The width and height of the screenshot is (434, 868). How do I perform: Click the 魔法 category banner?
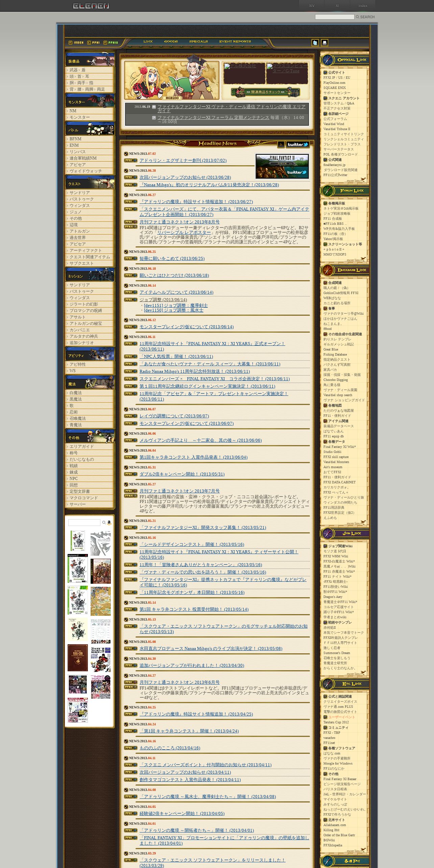[x=90, y=382]
